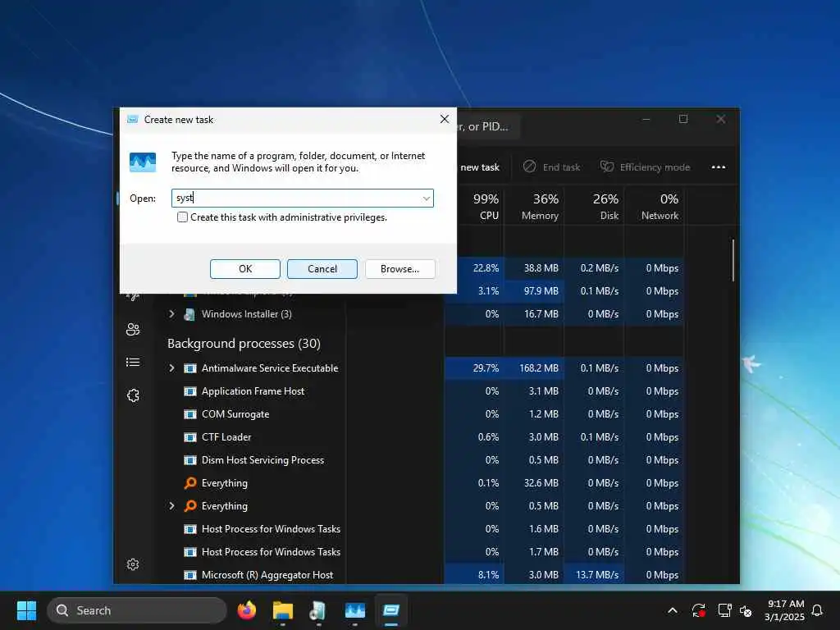Click the 22.8% CPU value

[x=486, y=268]
